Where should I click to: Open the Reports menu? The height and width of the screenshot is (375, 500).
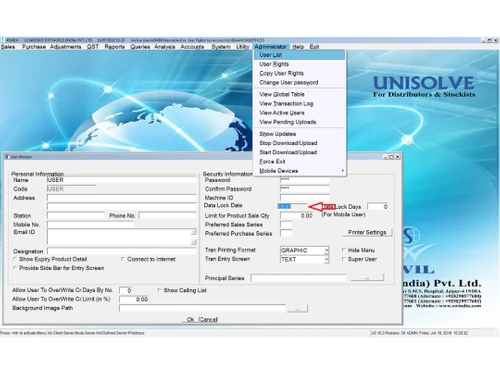point(115,47)
